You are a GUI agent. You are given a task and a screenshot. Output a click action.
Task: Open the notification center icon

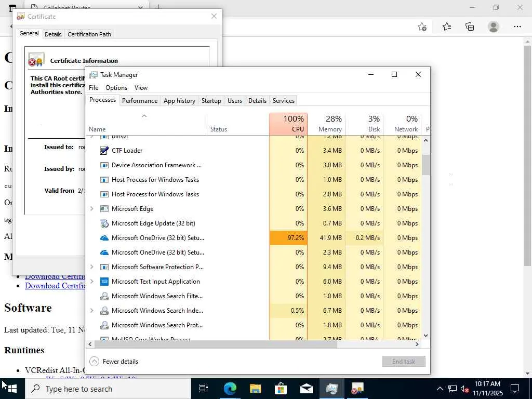click(x=515, y=389)
